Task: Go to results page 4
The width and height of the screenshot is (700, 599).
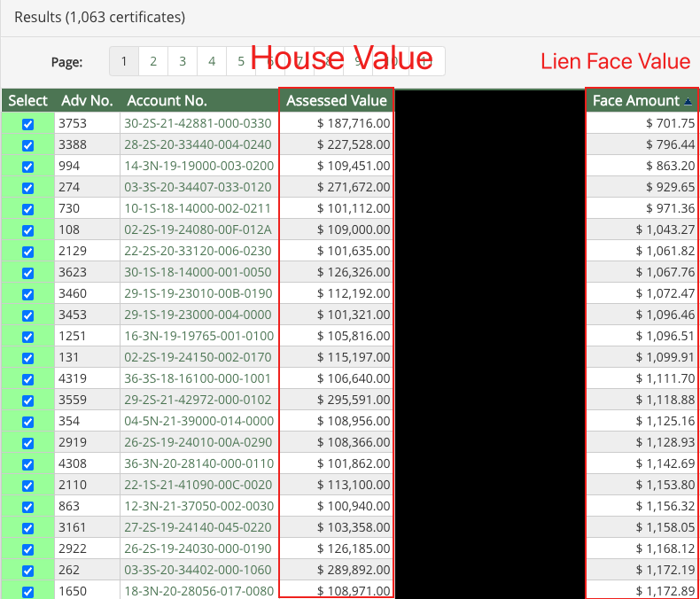Action: (x=212, y=61)
